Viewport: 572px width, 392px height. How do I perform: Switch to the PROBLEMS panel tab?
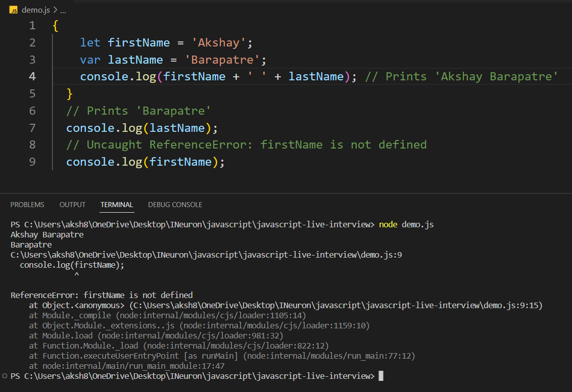27,205
